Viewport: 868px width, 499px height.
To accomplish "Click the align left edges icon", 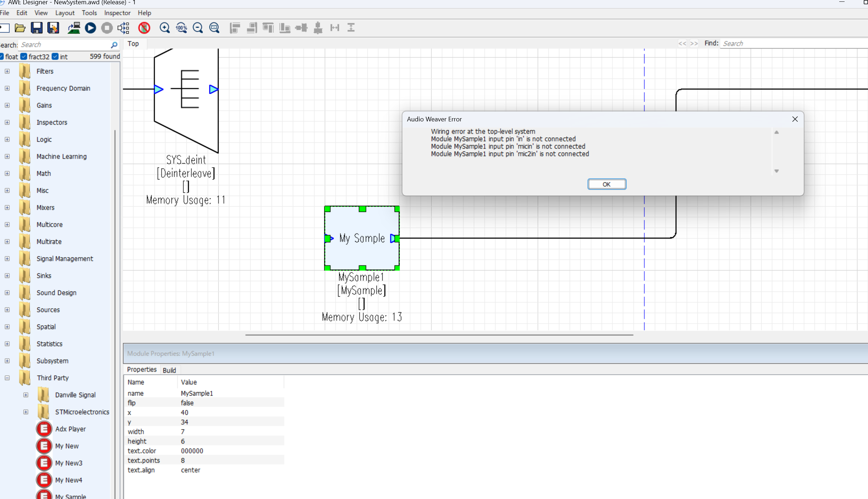I will pos(235,28).
